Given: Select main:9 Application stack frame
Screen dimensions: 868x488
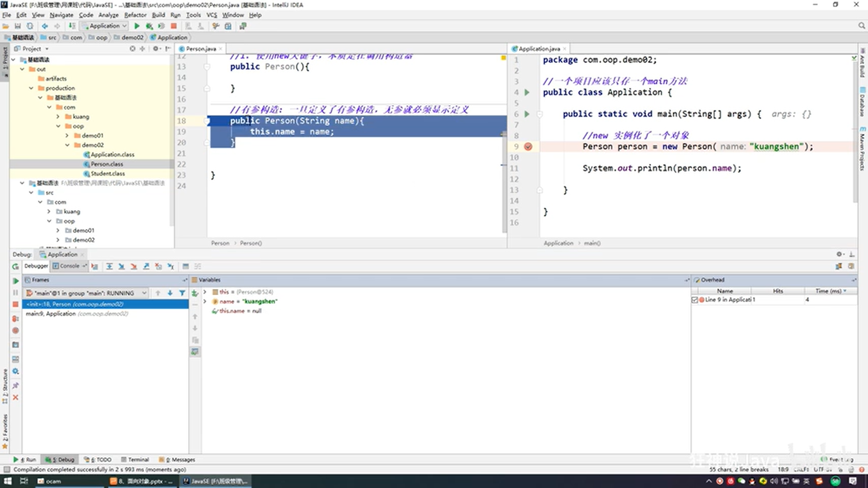Looking at the screenshot, I should pos(77,314).
